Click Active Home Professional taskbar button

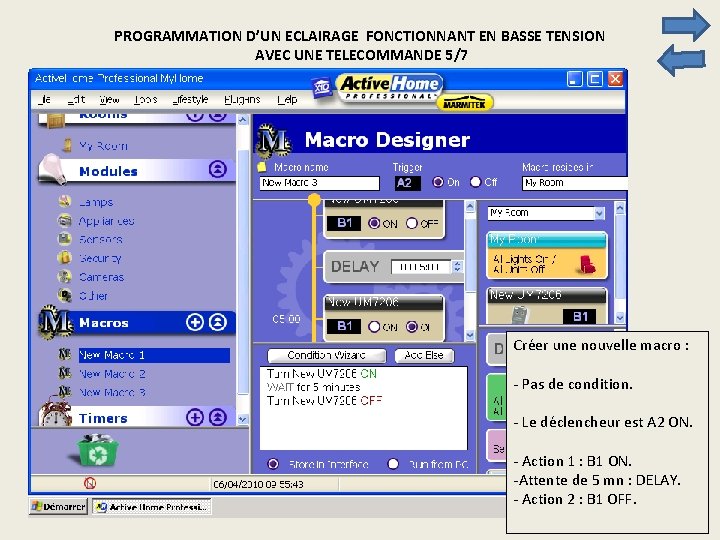pos(152,506)
